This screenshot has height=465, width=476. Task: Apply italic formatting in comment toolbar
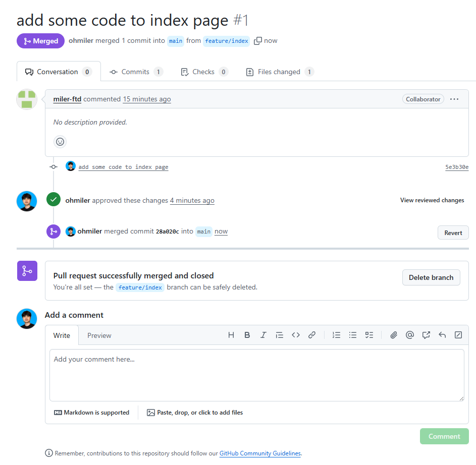click(x=263, y=335)
